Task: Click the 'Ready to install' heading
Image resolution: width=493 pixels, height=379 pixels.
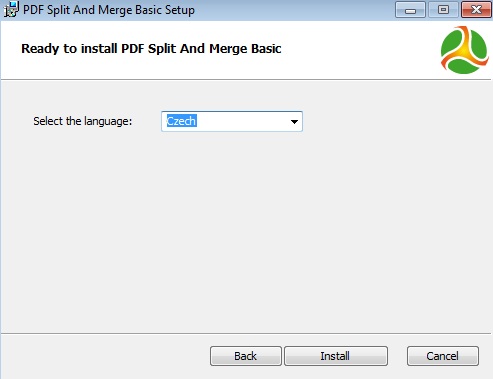Action: point(151,49)
